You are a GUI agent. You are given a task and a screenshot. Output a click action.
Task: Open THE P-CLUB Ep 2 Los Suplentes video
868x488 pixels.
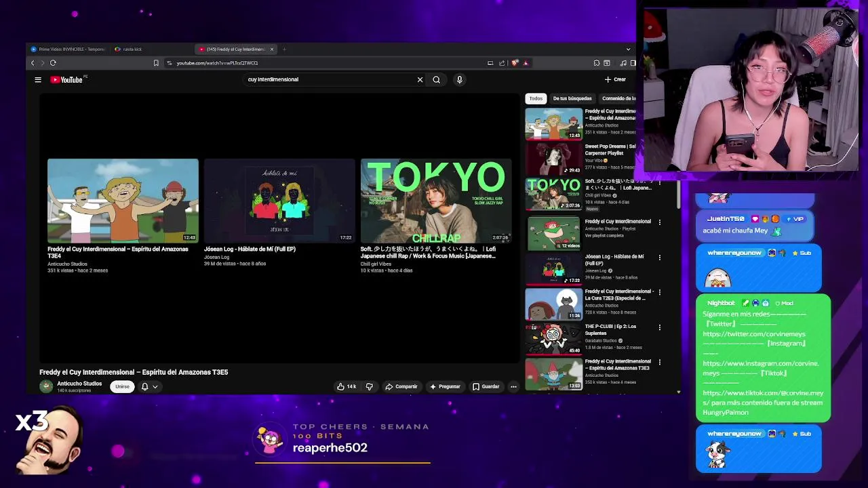(553, 338)
